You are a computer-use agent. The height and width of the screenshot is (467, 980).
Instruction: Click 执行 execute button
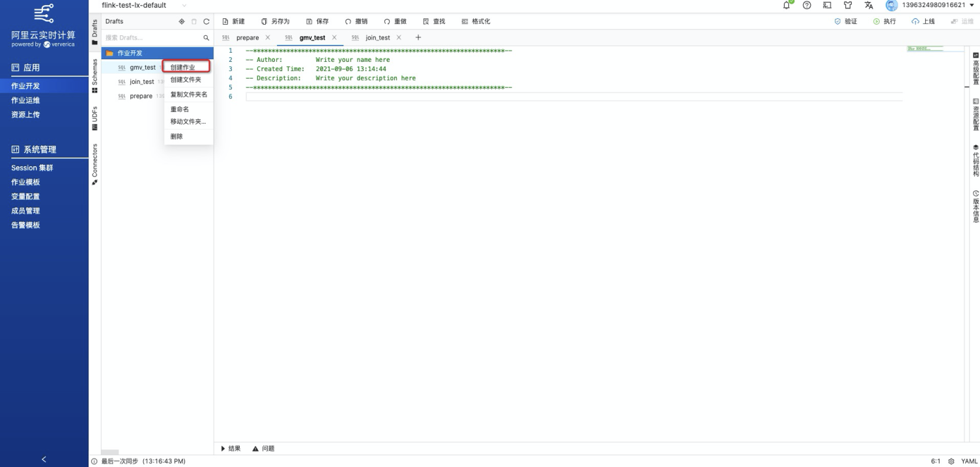tap(884, 21)
